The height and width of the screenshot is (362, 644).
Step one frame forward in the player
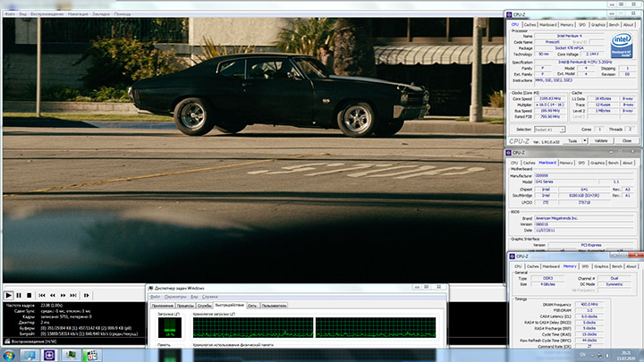click(86, 295)
